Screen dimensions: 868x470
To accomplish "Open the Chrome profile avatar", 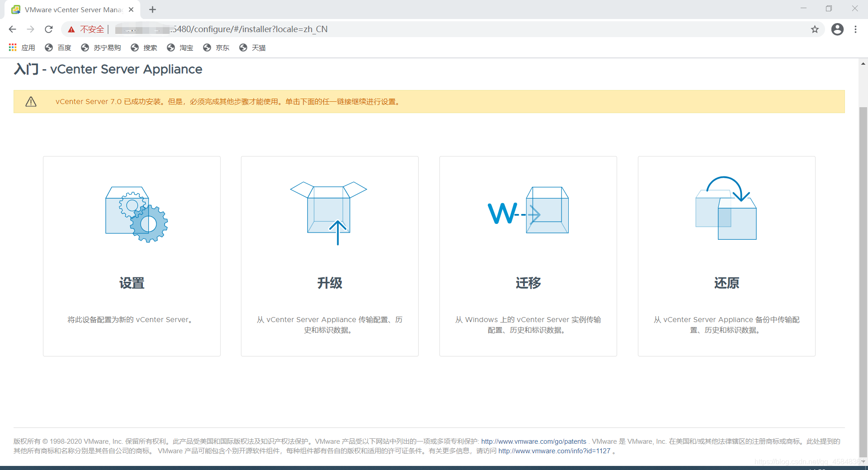I will click(x=837, y=29).
